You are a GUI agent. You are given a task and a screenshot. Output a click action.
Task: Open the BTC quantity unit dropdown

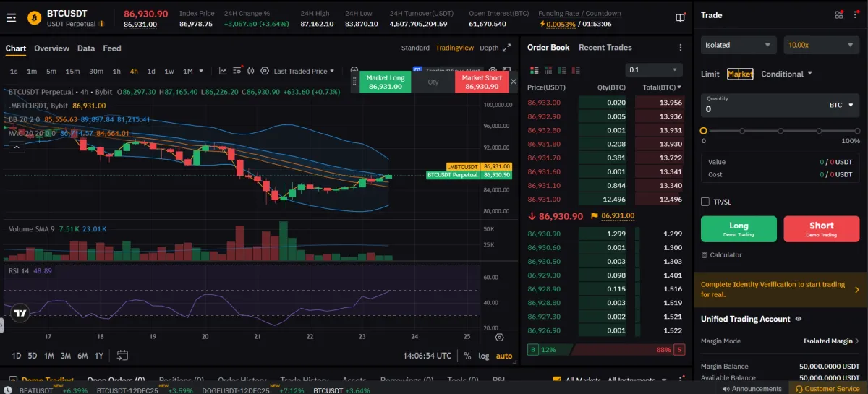tap(841, 105)
